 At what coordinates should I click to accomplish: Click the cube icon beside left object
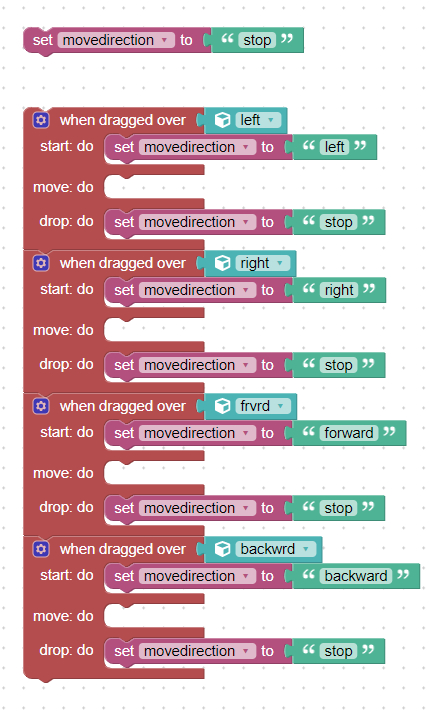click(223, 121)
